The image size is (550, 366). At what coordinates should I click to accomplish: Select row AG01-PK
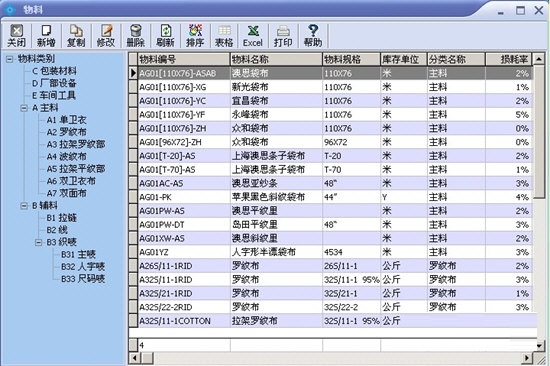335,197
